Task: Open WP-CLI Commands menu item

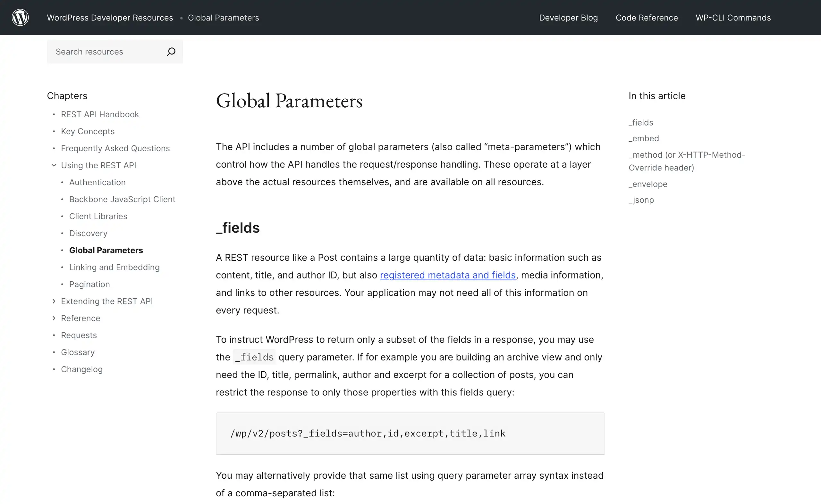Action: pos(733,18)
